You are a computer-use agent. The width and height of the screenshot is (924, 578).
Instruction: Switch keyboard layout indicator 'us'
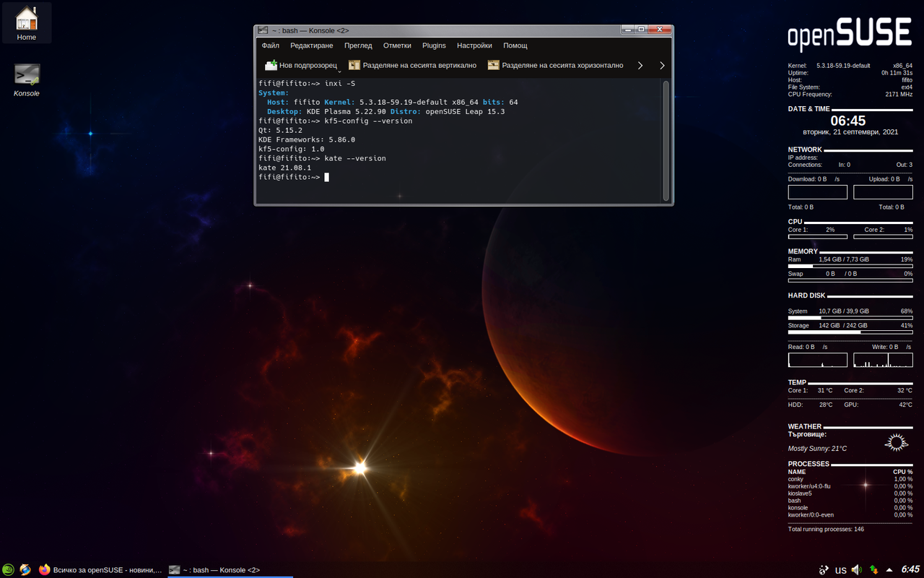840,570
